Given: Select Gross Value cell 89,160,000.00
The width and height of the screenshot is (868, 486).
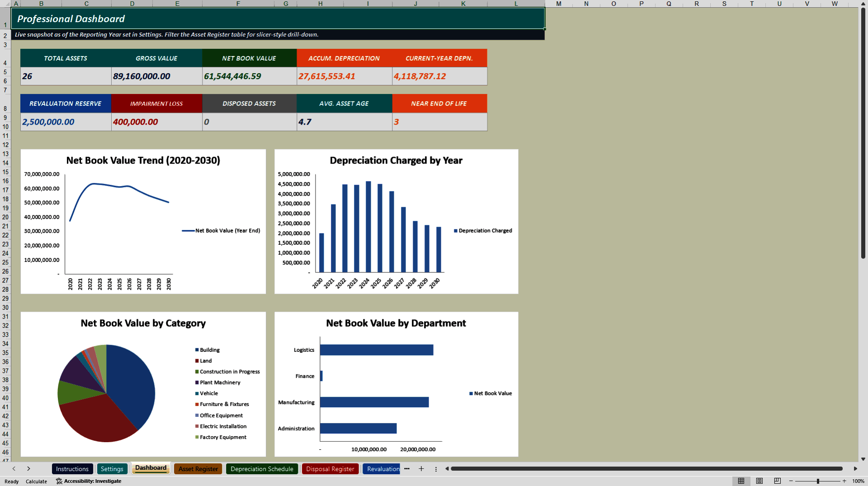Looking at the screenshot, I should pos(157,76).
